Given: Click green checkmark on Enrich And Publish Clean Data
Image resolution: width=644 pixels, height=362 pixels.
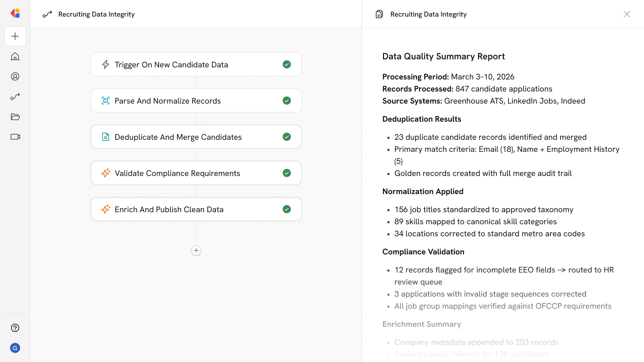Looking at the screenshot, I should click(x=287, y=209).
